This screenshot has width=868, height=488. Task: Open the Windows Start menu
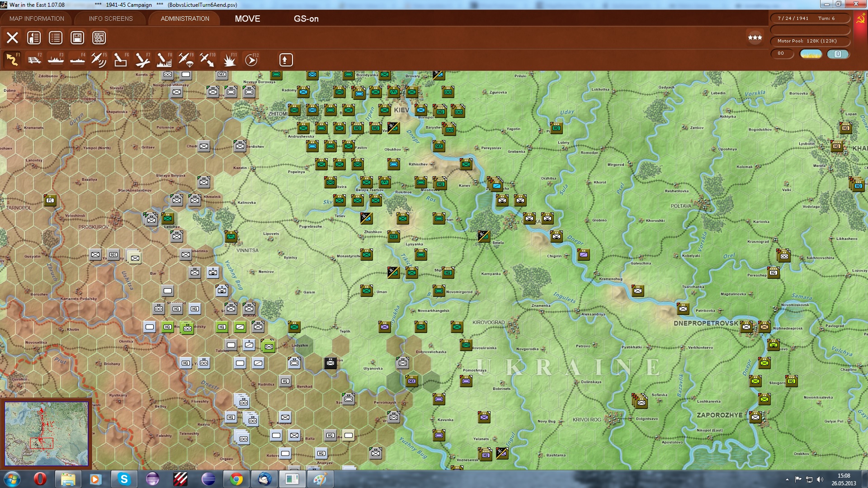pyautogui.click(x=12, y=479)
